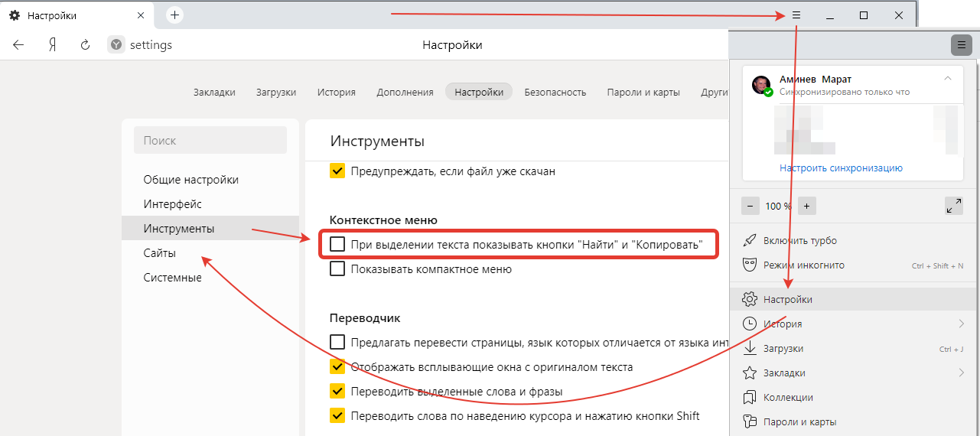Click the clock icon for История
This screenshot has width=980, height=436.
750,324
